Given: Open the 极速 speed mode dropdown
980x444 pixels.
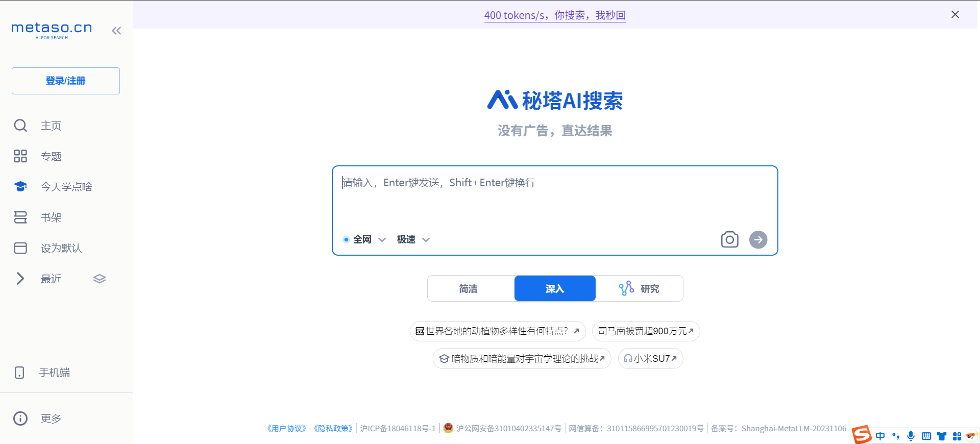Looking at the screenshot, I should pos(413,239).
